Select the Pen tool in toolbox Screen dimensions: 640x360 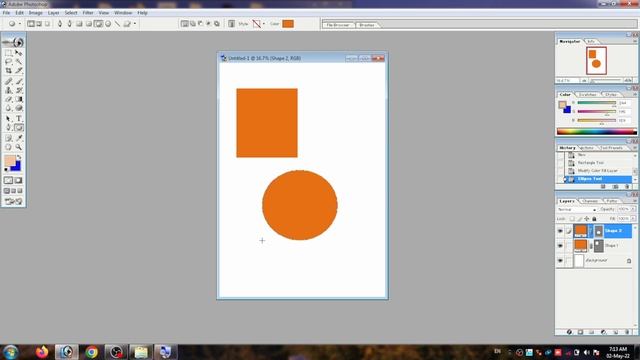tap(8, 128)
